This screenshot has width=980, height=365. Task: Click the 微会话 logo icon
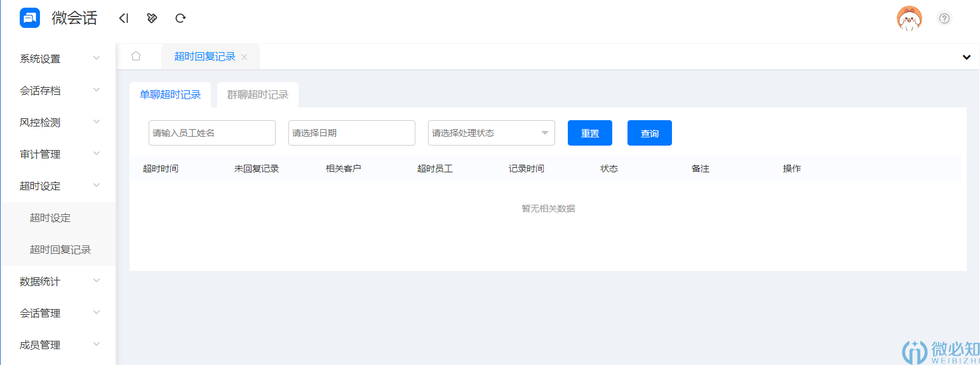(30, 18)
